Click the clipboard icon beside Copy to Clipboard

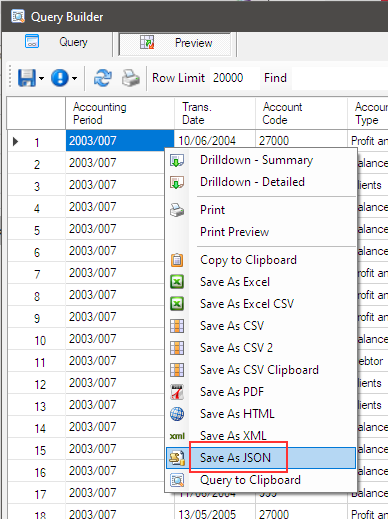[x=177, y=260]
